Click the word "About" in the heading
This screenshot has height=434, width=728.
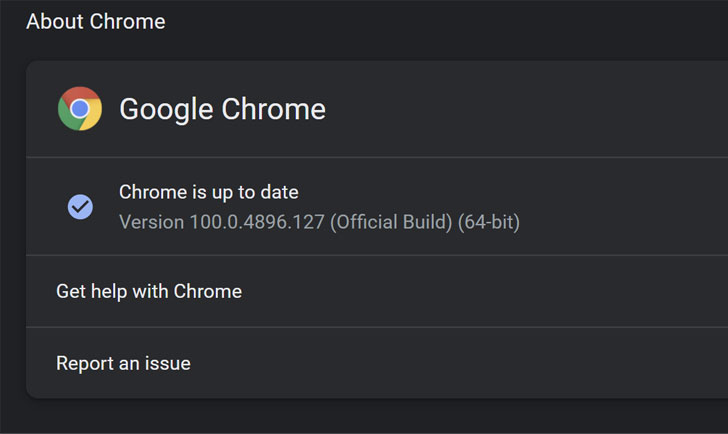pyautogui.click(x=55, y=21)
